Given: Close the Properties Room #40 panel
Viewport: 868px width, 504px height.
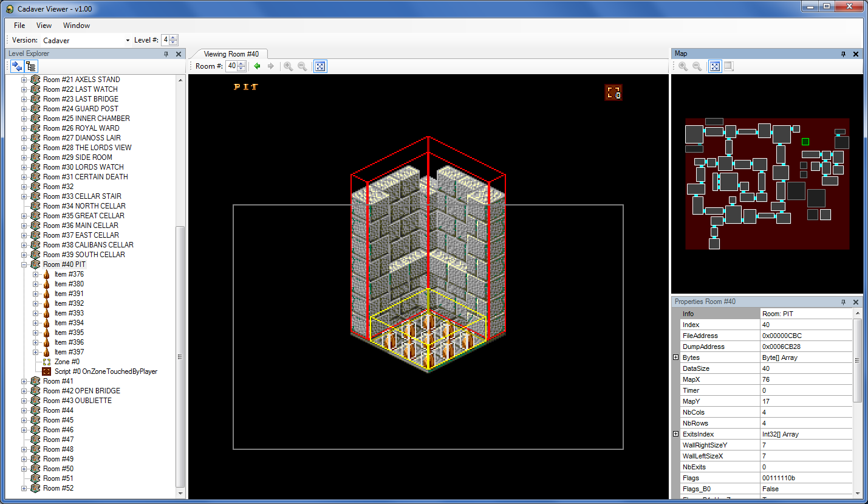Looking at the screenshot, I should point(856,302).
